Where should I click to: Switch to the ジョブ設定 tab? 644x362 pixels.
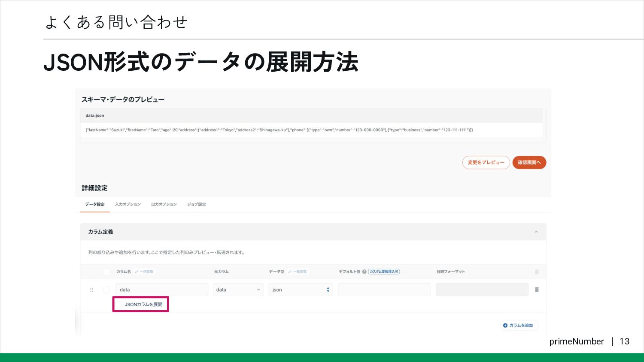tap(196, 204)
